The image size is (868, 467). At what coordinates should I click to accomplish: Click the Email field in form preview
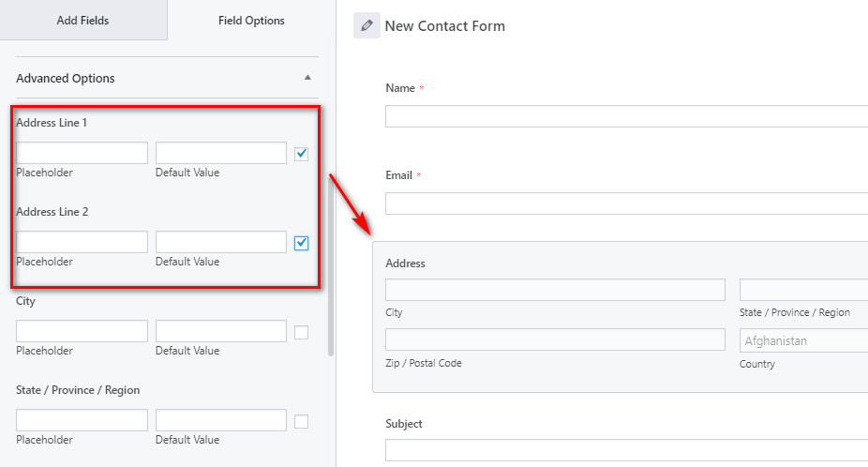coord(626,203)
